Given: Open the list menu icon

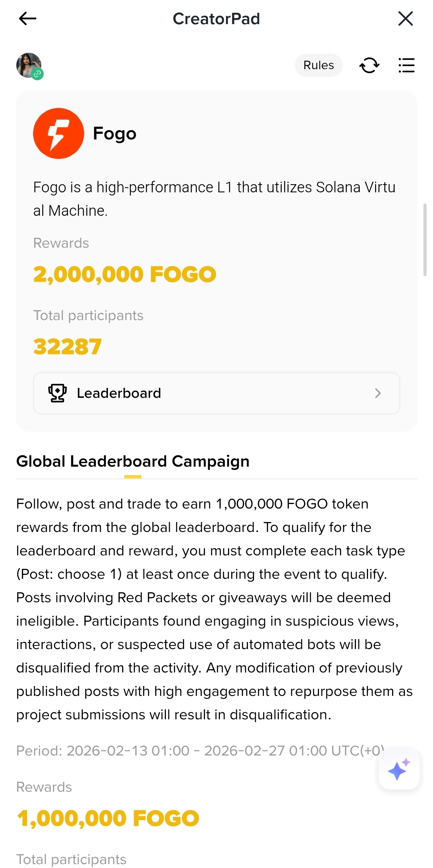Looking at the screenshot, I should point(406,65).
